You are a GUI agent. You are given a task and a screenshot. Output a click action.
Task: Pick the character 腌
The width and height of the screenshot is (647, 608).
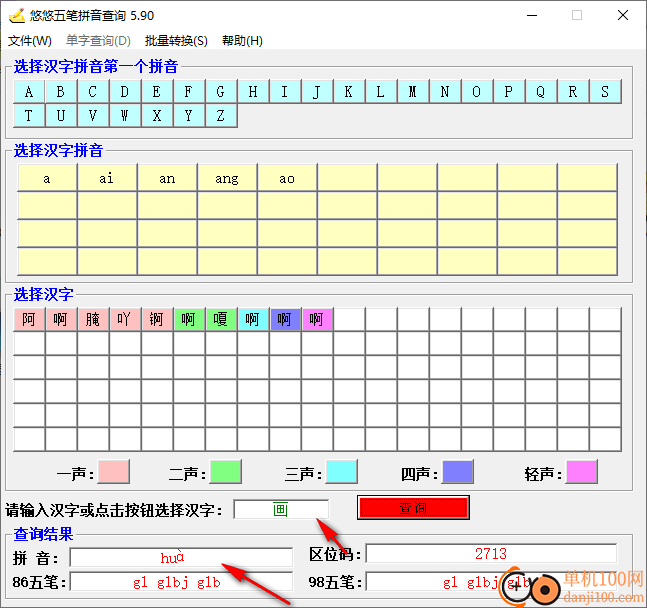point(93,319)
